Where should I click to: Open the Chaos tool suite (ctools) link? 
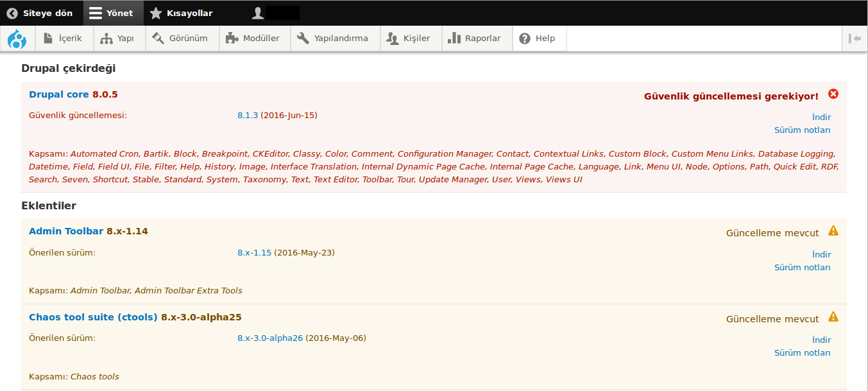point(93,317)
